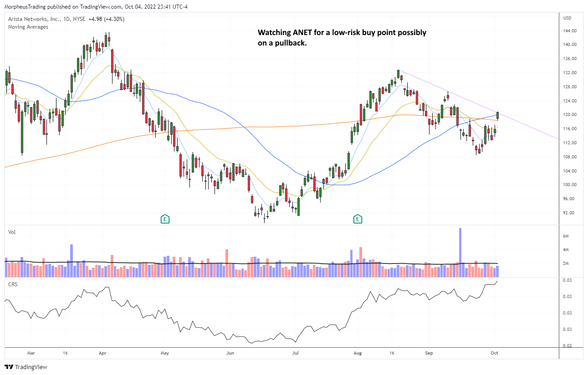Viewport: 588px width, 375px height.
Task: Click the +4.98 (+4.30%) price change value
Action: click(x=106, y=19)
